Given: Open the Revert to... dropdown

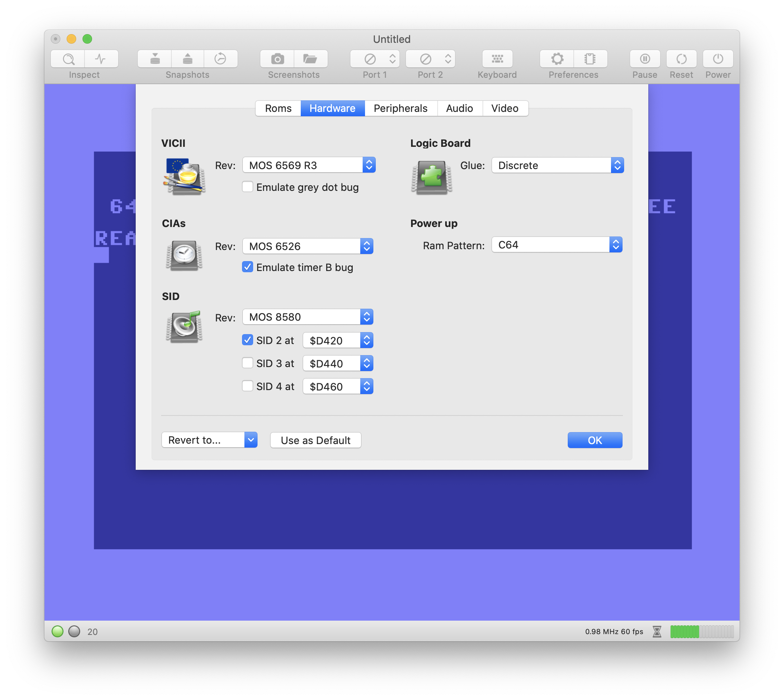Looking at the screenshot, I should (209, 440).
